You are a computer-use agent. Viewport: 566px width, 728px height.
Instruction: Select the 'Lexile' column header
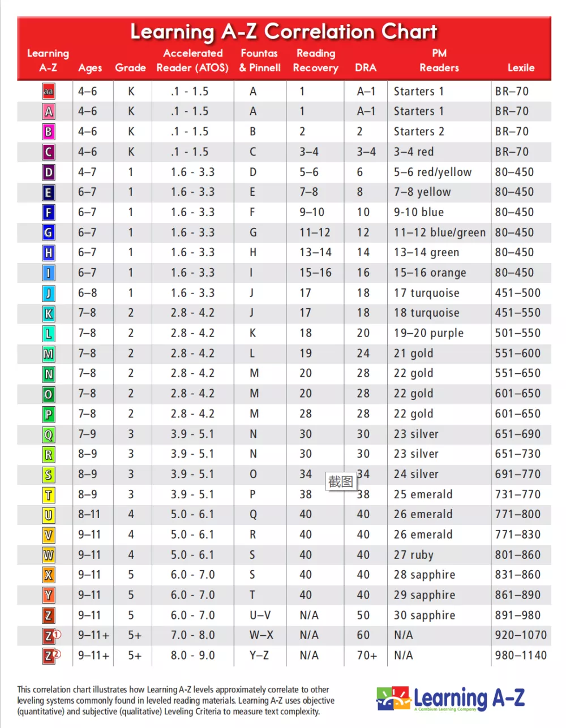tap(521, 68)
